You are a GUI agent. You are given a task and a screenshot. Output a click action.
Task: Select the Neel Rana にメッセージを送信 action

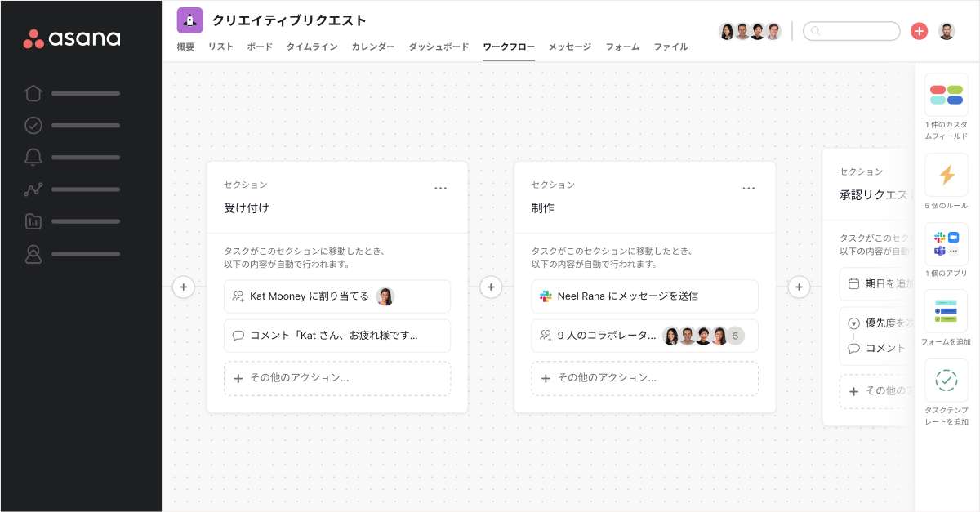[x=644, y=296]
